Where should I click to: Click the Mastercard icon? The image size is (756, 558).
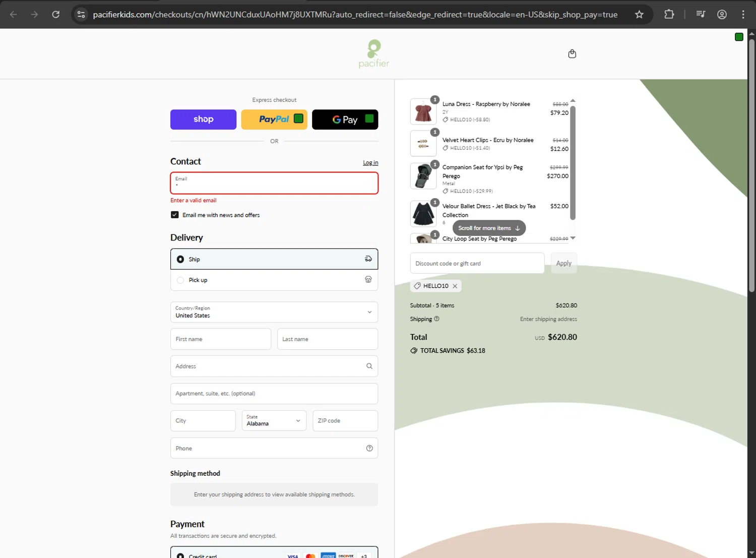(310, 555)
